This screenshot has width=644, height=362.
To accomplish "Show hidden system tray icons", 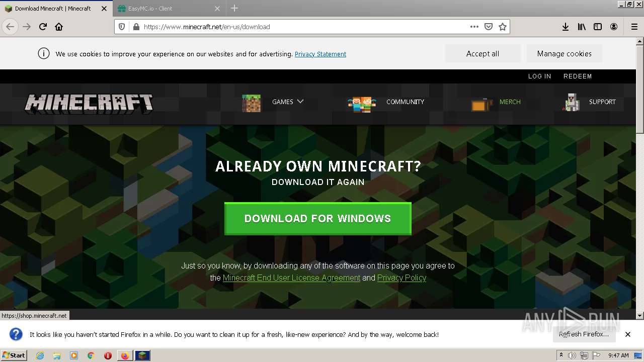I will pyautogui.click(x=561, y=355).
